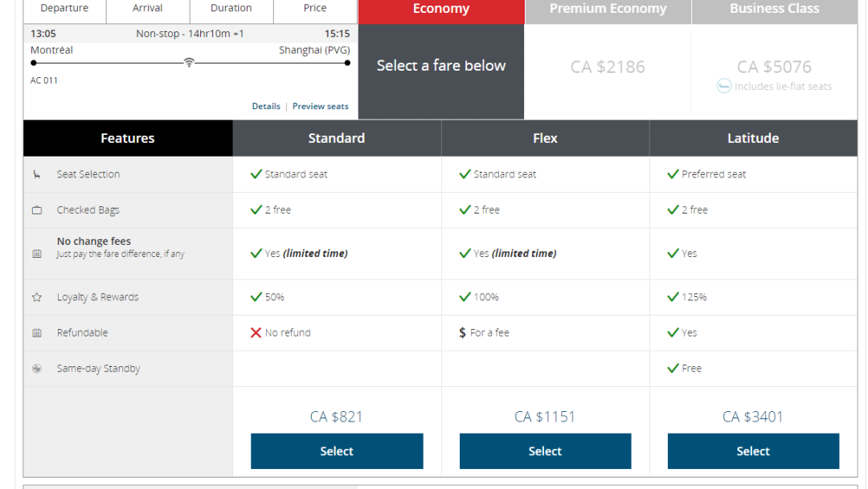868x489 pixels.
Task: Sort flights by Duration column
Action: 231,10
